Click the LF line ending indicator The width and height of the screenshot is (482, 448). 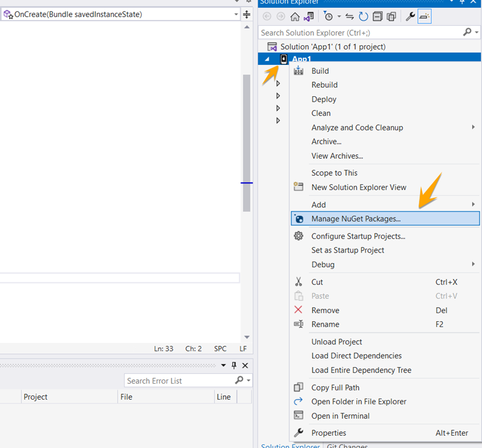(x=243, y=349)
